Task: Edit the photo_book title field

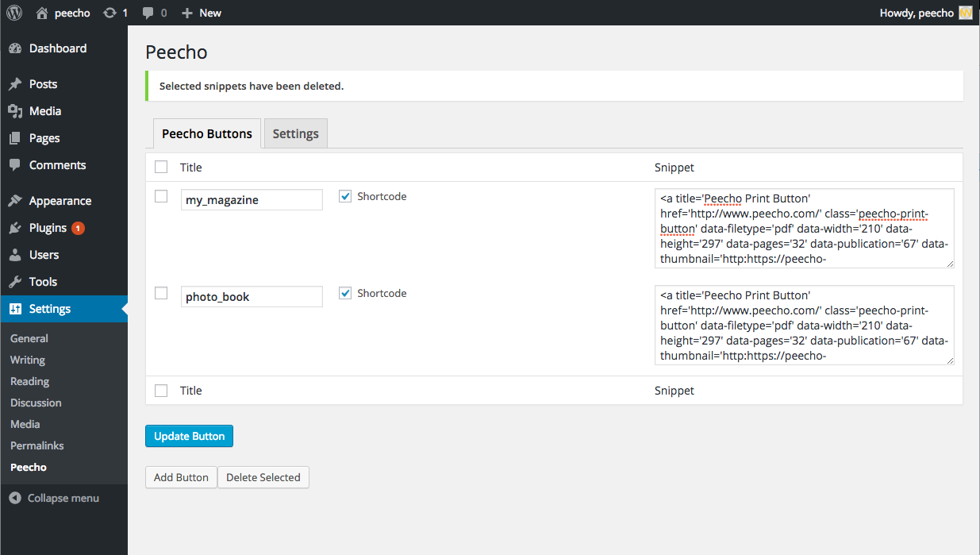Action: pyautogui.click(x=252, y=297)
